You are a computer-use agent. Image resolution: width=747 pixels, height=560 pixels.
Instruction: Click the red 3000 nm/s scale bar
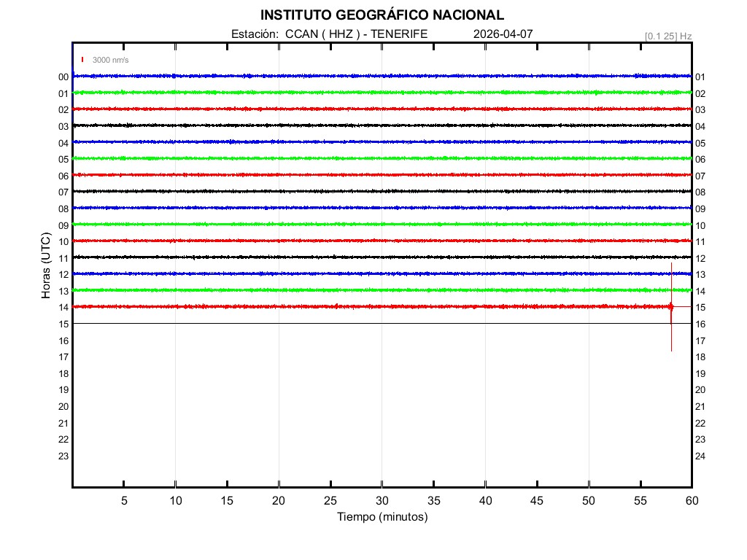click(x=83, y=60)
